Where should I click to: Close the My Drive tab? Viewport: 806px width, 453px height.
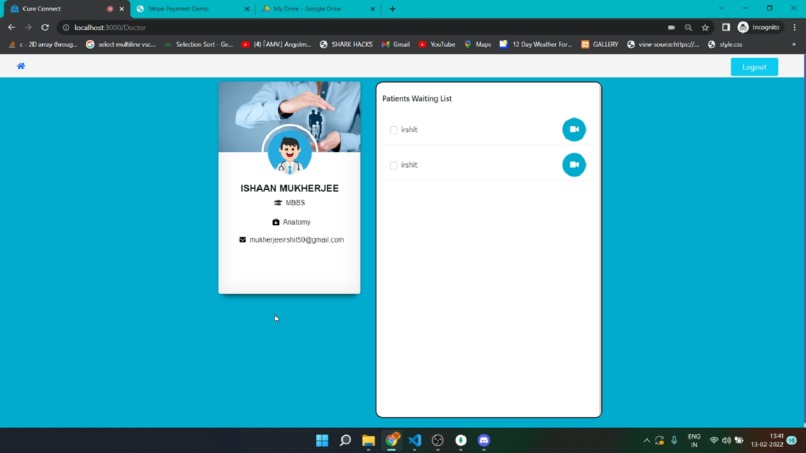tap(373, 9)
